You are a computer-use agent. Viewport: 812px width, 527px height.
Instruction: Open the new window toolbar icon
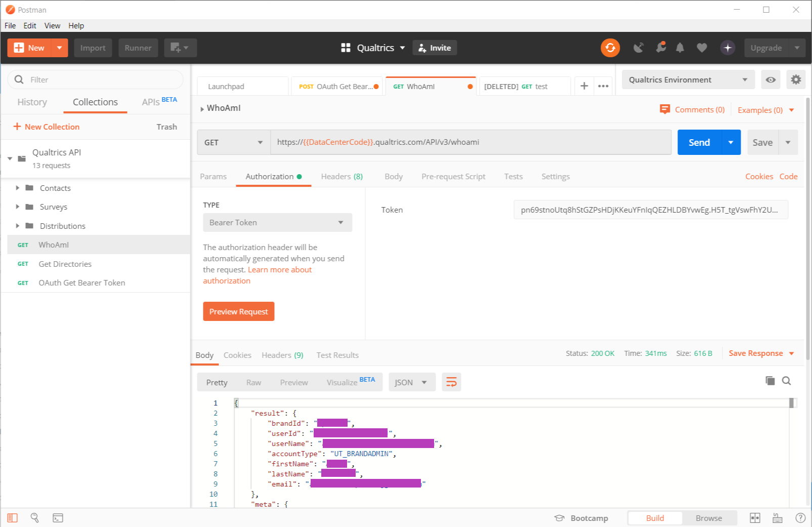[180, 48]
